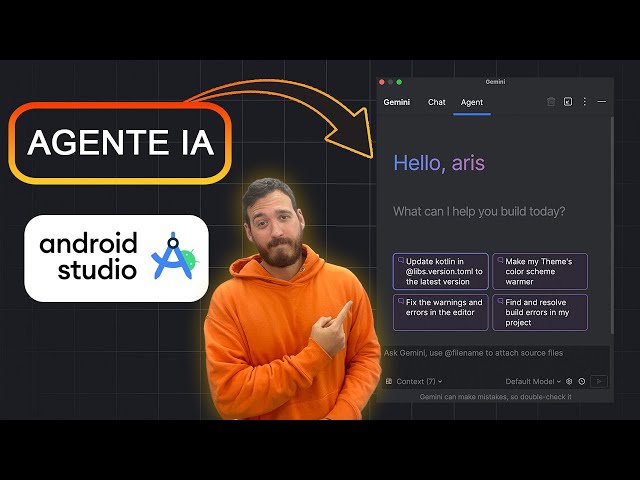This screenshot has width=640, height=480.
Task: Choose 'Make my Theme's color scheme warmer' suggestion
Action: coord(540,271)
